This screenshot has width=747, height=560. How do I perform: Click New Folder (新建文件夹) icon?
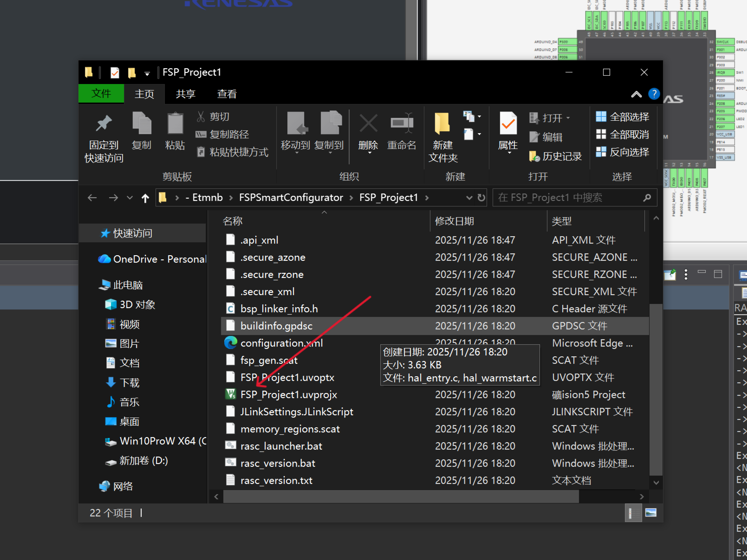[x=442, y=123]
